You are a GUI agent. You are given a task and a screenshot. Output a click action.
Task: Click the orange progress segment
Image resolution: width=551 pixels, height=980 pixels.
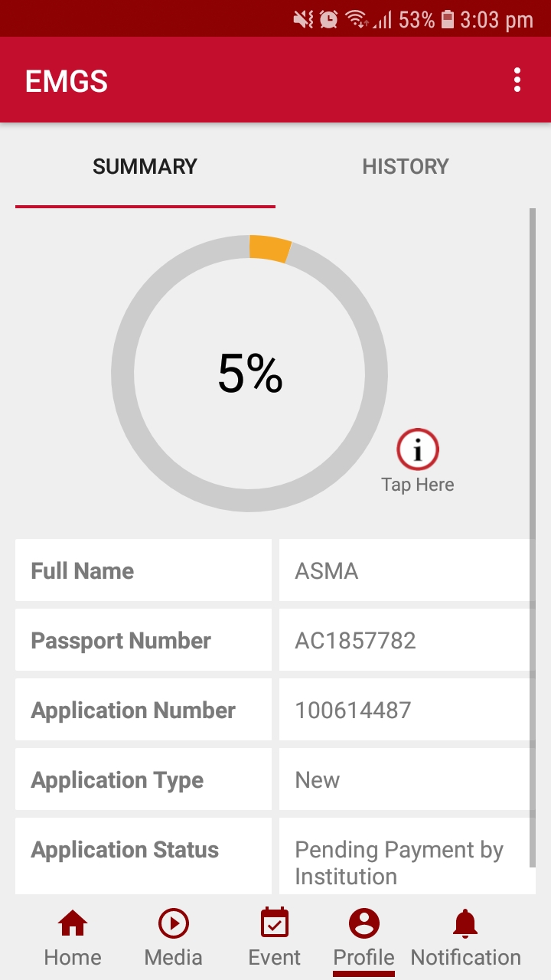pyautogui.click(x=269, y=249)
